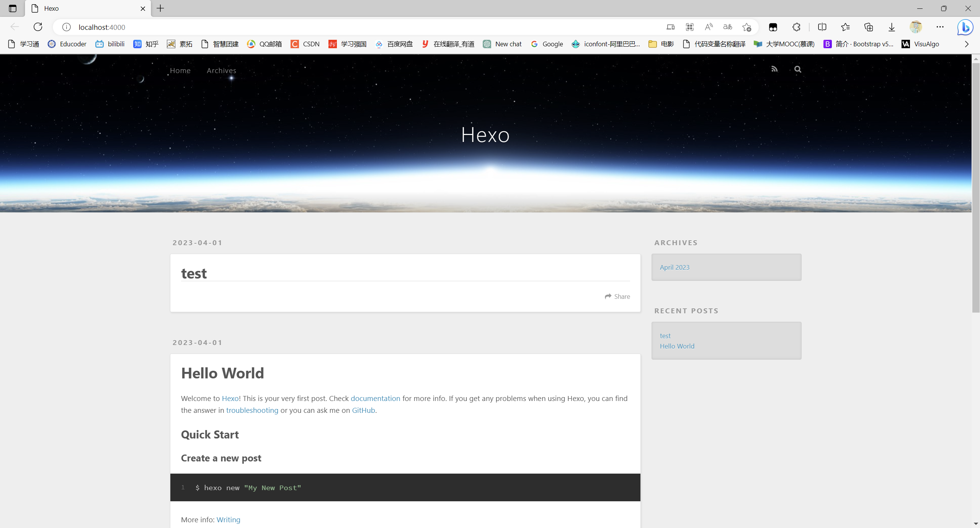The height and width of the screenshot is (528, 980).
Task: Open the 素拓 bookmark
Action: point(180,44)
